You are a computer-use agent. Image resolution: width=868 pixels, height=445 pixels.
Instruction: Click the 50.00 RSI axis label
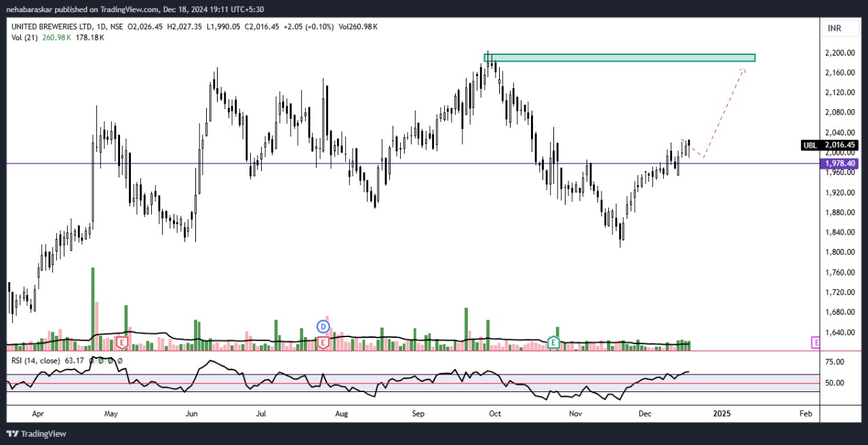coord(835,383)
